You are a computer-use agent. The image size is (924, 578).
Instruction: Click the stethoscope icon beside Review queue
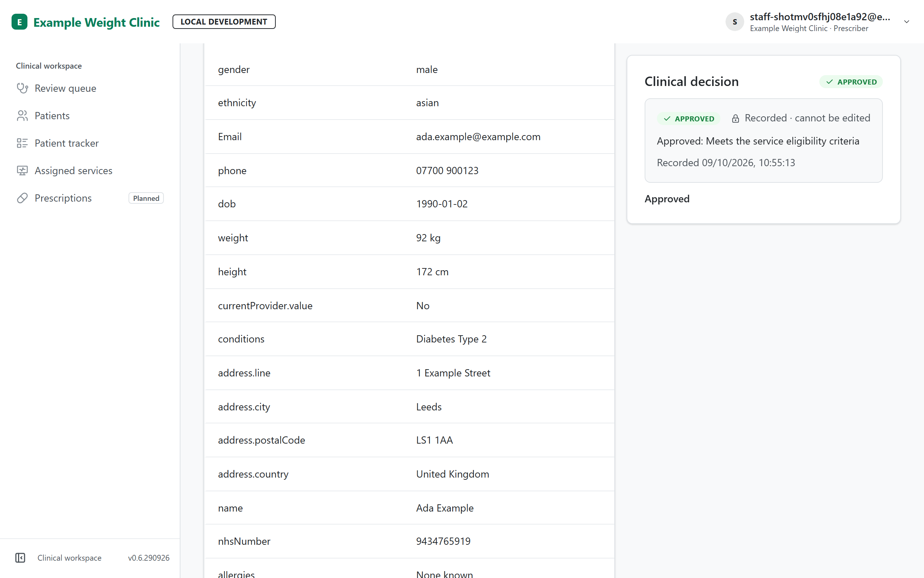pos(22,88)
